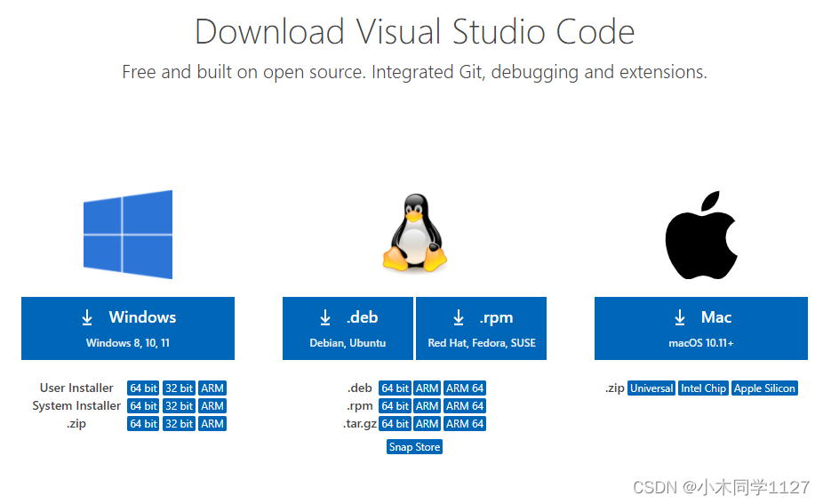Select User Installer ARM
The width and height of the screenshot is (823, 504).
[x=212, y=388]
